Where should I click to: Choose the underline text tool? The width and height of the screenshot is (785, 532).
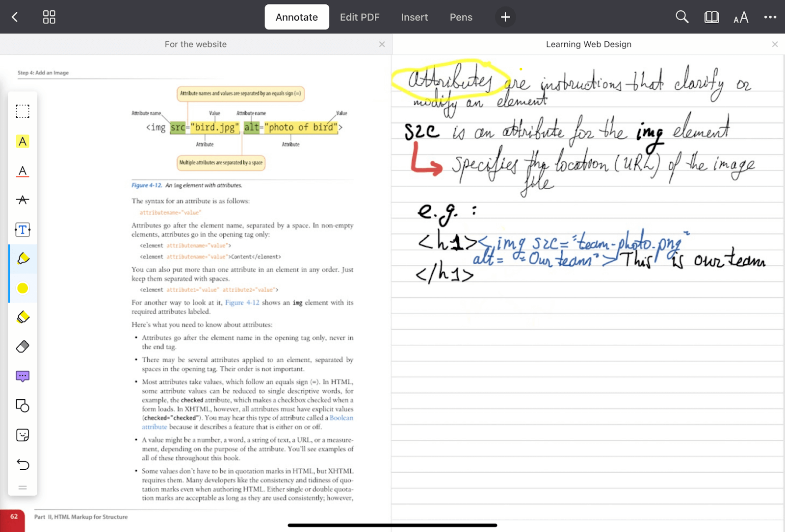[23, 171]
